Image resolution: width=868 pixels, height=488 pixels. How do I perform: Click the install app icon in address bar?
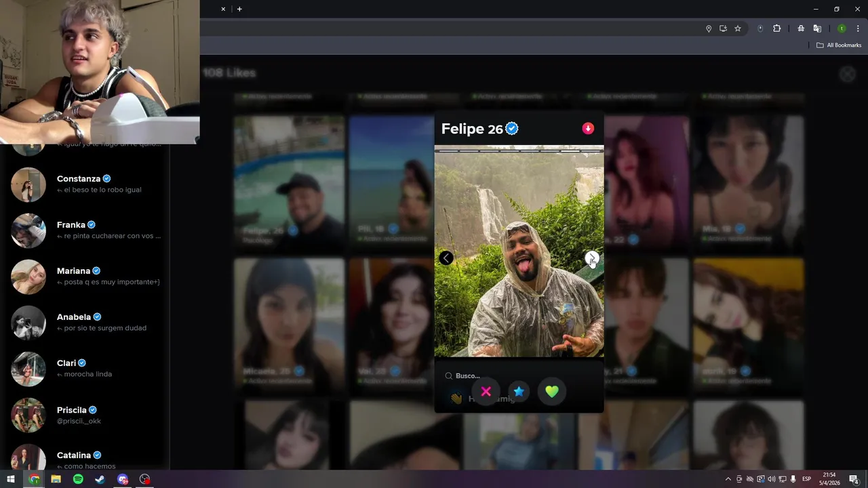[x=723, y=28]
